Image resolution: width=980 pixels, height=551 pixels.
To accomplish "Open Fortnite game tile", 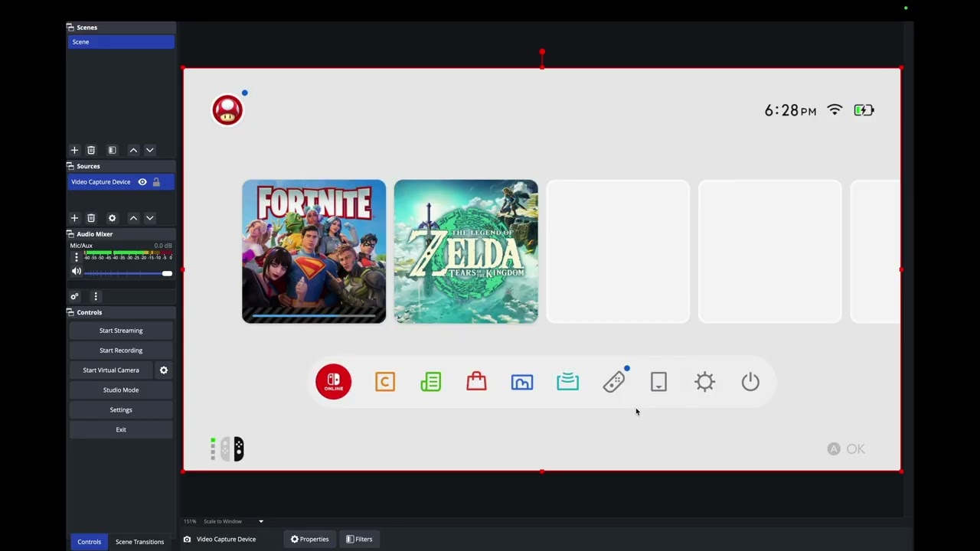I will [314, 252].
